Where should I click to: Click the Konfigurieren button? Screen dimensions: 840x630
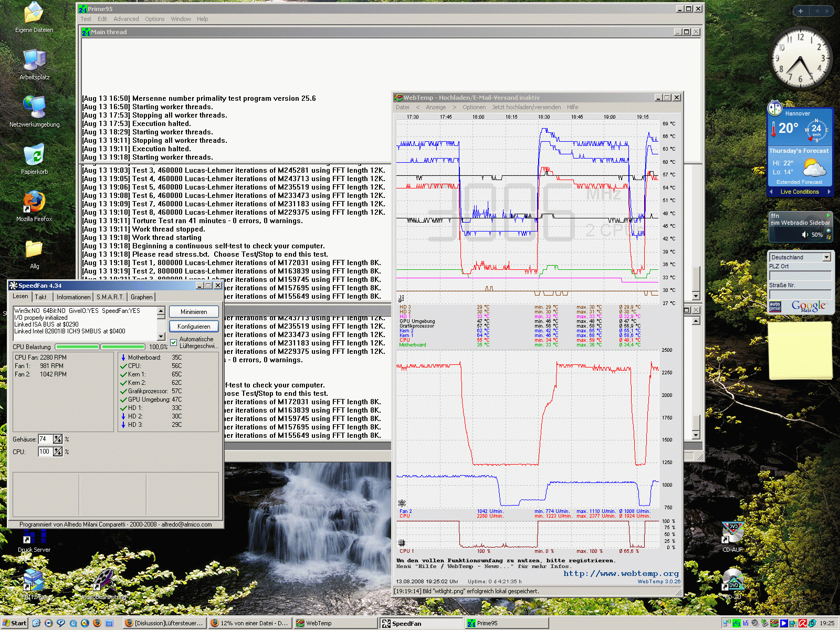pyautogui.click(x=194, y=327)
